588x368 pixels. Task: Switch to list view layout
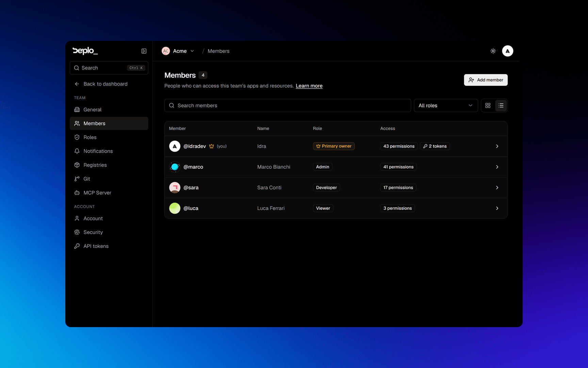501,106
